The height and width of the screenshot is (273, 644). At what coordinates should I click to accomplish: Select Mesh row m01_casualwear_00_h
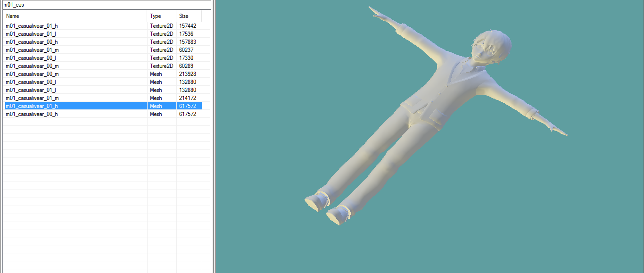click(103, 114)
